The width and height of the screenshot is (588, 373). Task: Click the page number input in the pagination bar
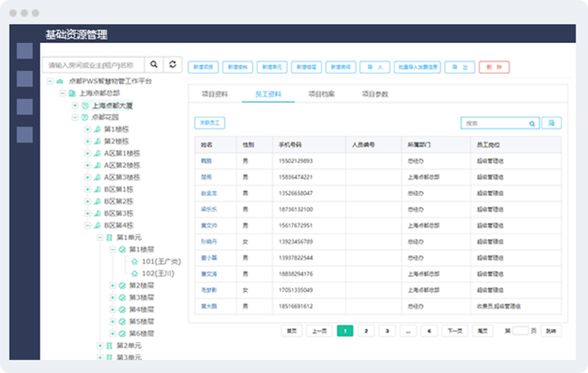(520, 331)
